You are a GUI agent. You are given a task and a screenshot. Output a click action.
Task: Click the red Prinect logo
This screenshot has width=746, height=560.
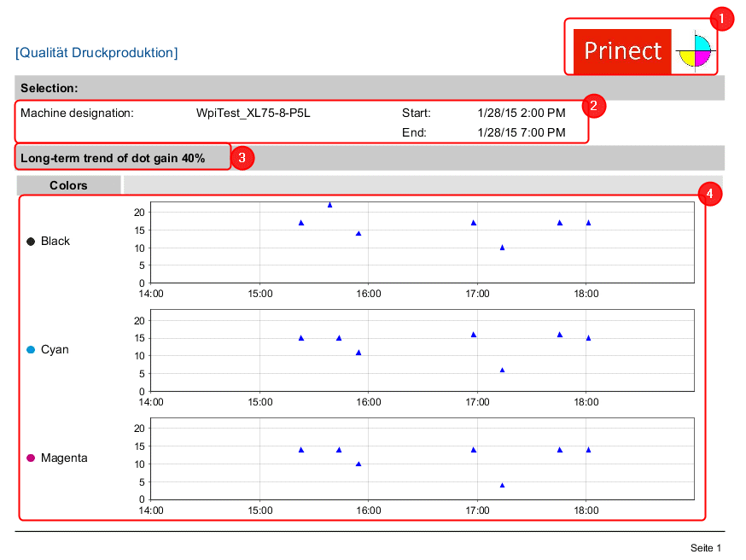[x=621, y=51]
